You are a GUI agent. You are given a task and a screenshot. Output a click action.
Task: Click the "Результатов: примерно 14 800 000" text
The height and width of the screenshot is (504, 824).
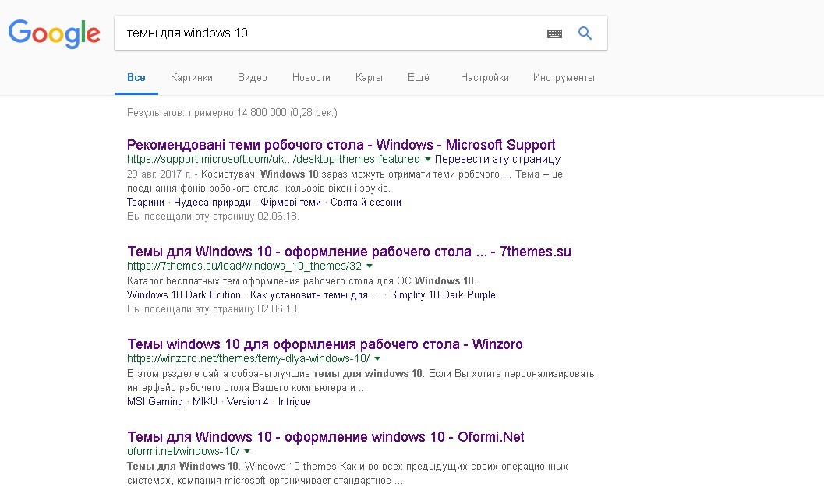click(207, 112)
